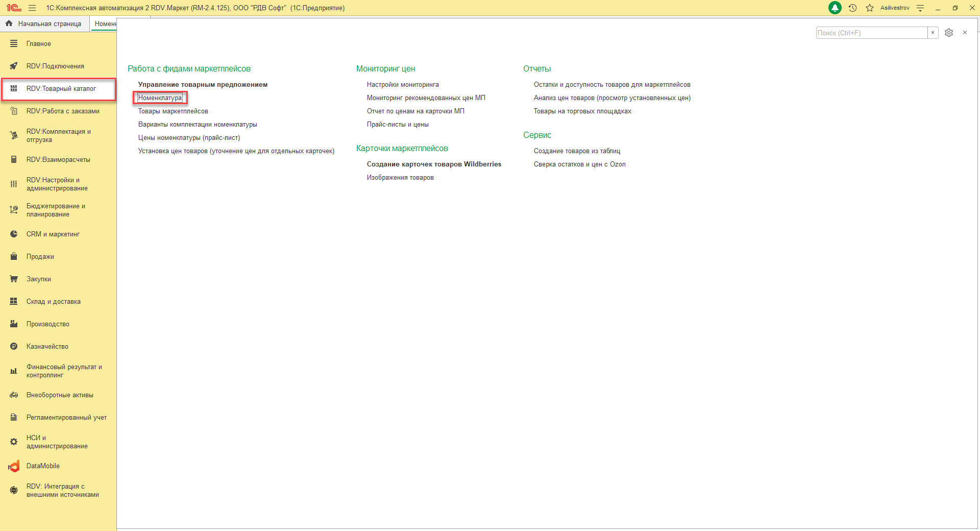Viewport: 980px width, 531px height.
Task: Open Установка цен товаров link
Action: [x=236, y=151]
